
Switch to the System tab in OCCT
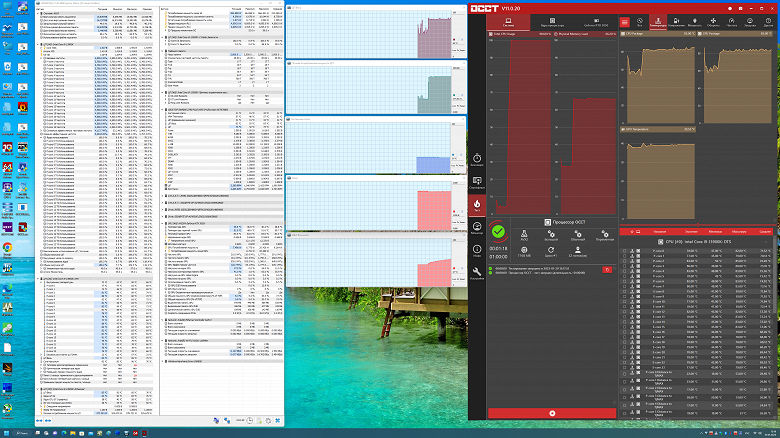[x=508, y=22]
